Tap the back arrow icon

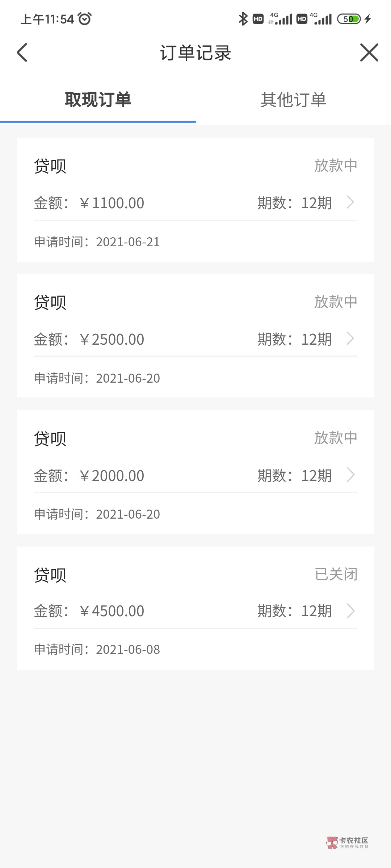[x=22, y=53]
